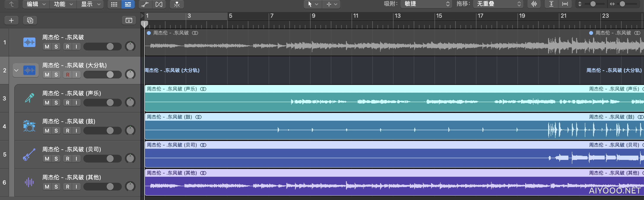Viewport: 644px width, 200px height.
Task: Click audio icon of track 东风破
Action: click(29, 42)
